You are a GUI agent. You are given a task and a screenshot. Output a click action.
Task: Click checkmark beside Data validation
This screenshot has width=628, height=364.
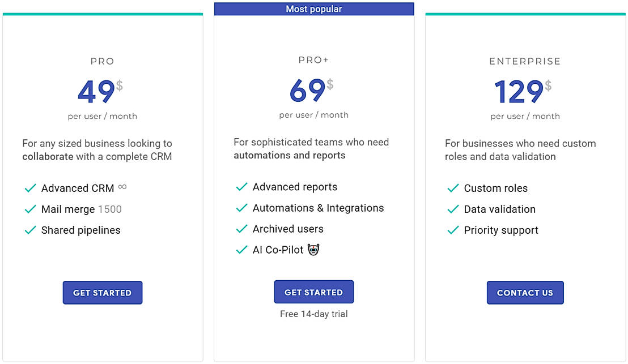pos(453,209)
